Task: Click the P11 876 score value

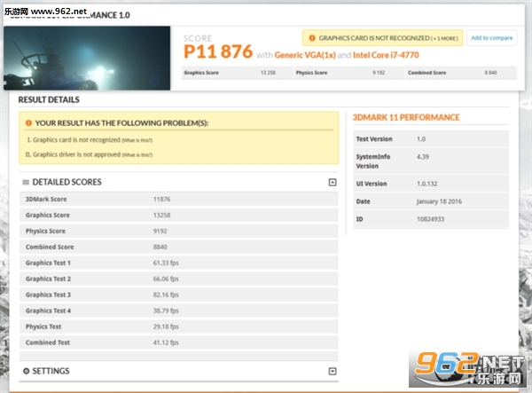Action: coord(218,51)
